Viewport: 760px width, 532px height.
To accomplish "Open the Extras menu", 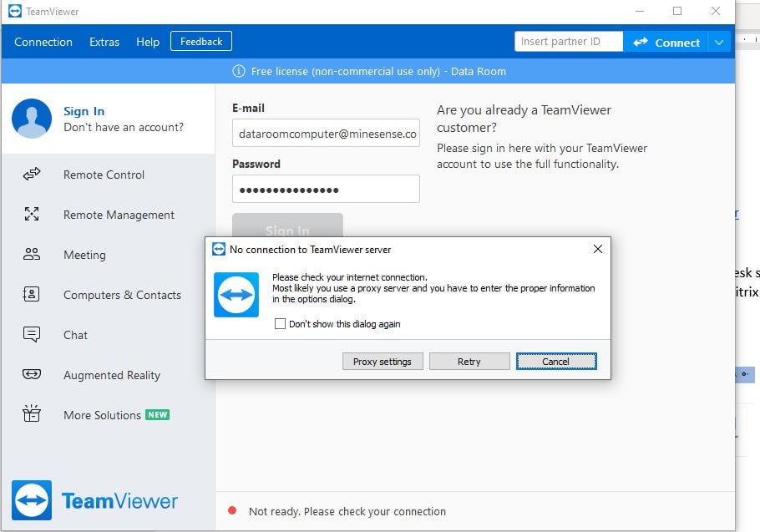I will click(104, 42).
